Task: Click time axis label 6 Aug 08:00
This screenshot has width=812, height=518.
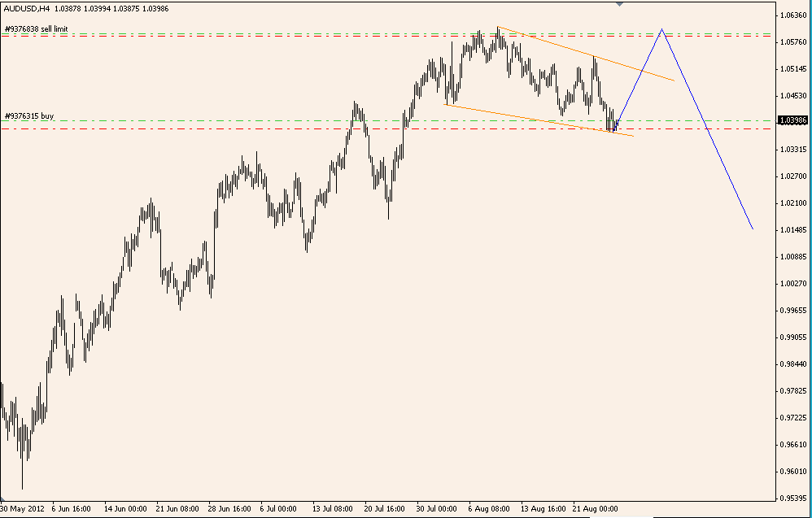Action: pos(489,509)
